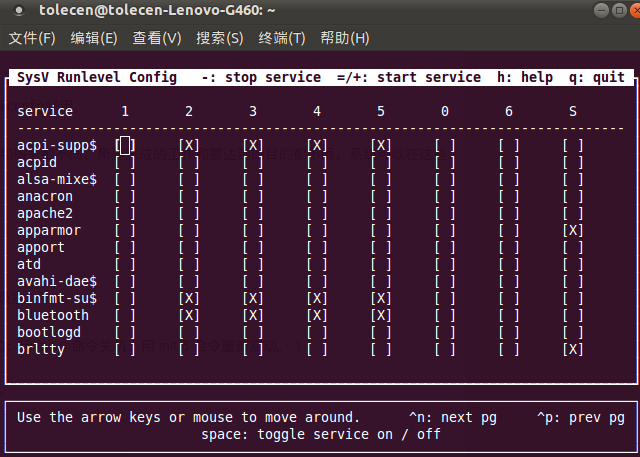The image size is (640, 457).
Task: Enable avahi-dae$ at runlevel 3
Action: click(253, 282)
